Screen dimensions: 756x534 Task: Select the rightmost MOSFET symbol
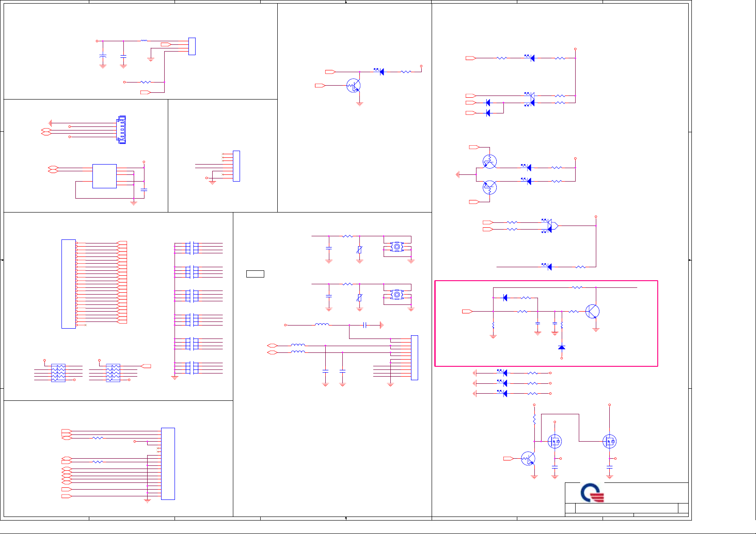pyautogui.click(x=609, y=441)
